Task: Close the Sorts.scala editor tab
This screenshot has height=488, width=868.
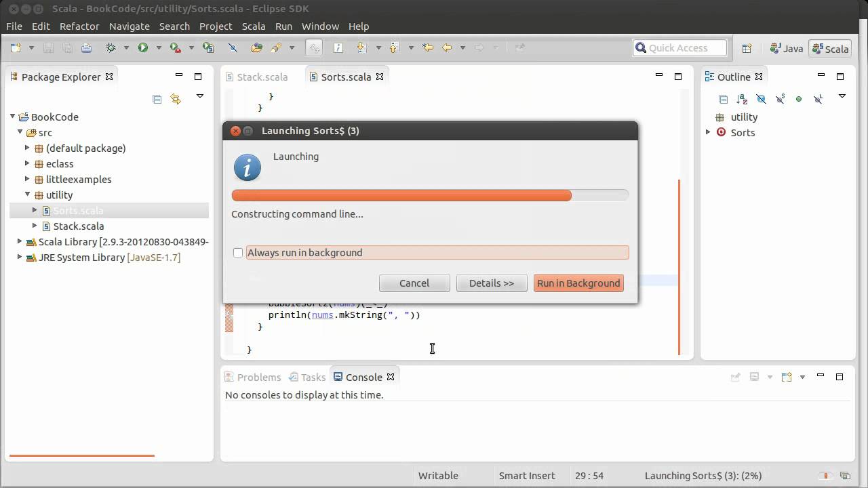Action: 380,77
